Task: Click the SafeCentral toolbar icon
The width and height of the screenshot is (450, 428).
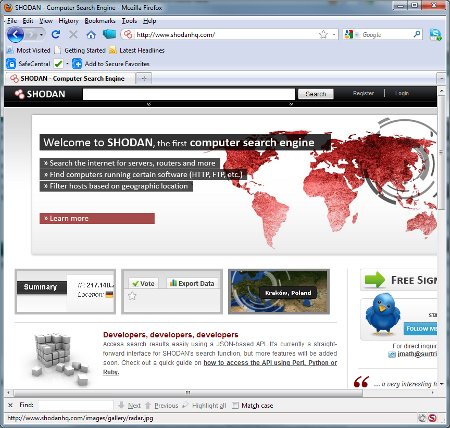Action: click(x=29, y=64)
